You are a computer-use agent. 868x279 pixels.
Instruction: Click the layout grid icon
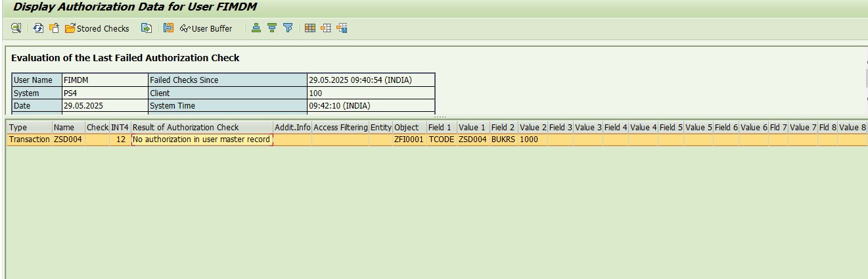coord(310,28)
